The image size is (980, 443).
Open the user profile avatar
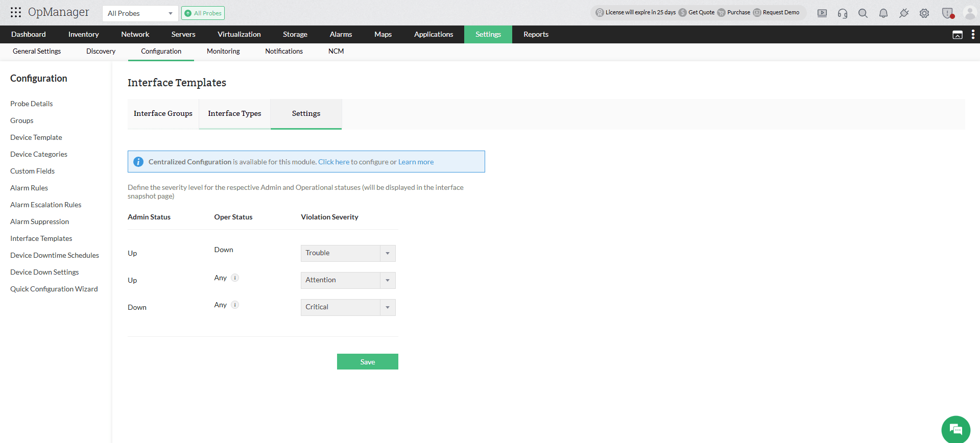[x=970, y=13]
